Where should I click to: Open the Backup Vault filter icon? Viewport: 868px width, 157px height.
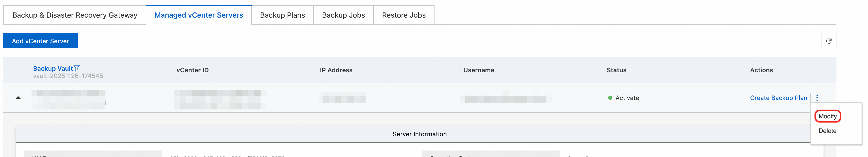coord(77,68)
